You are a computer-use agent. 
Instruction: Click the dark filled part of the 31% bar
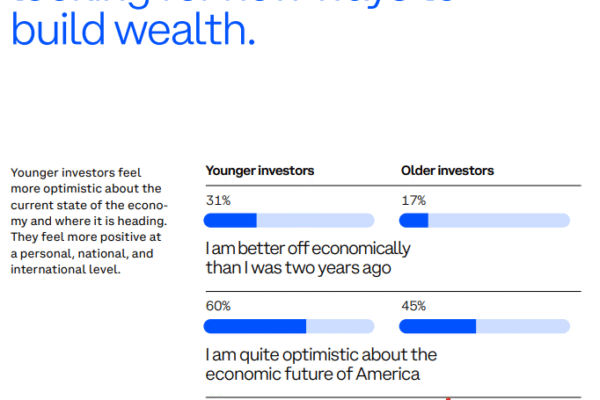click(231, 220)
